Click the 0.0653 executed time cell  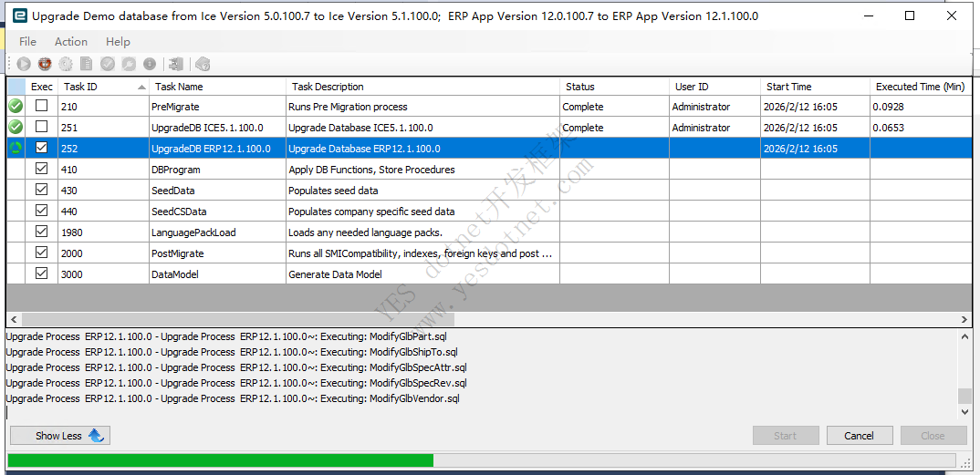[921, 128]
